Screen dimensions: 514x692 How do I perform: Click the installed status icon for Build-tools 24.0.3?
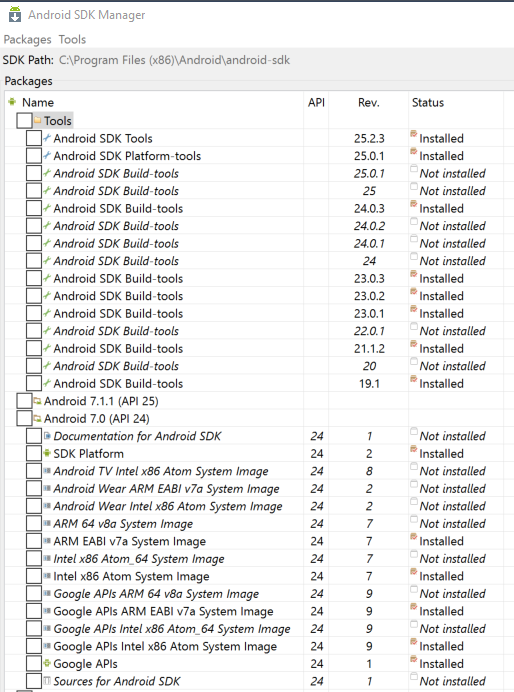[x=414, y=204]
